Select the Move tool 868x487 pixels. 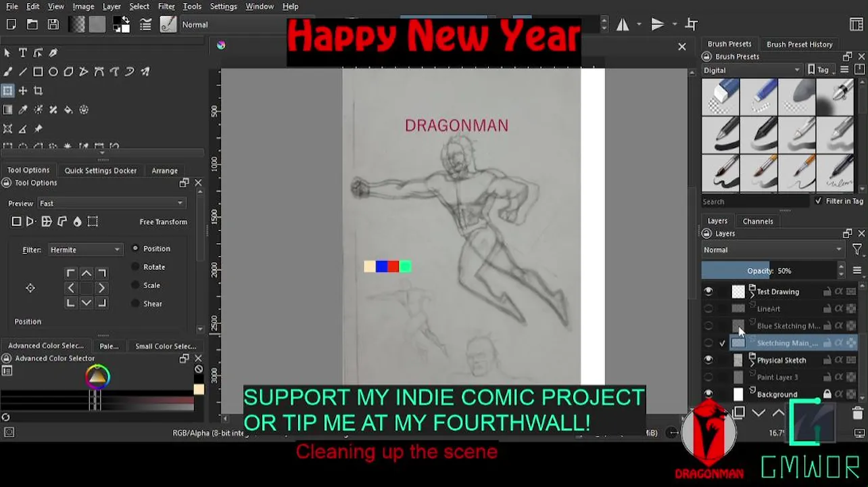click(x=22, y=91)
